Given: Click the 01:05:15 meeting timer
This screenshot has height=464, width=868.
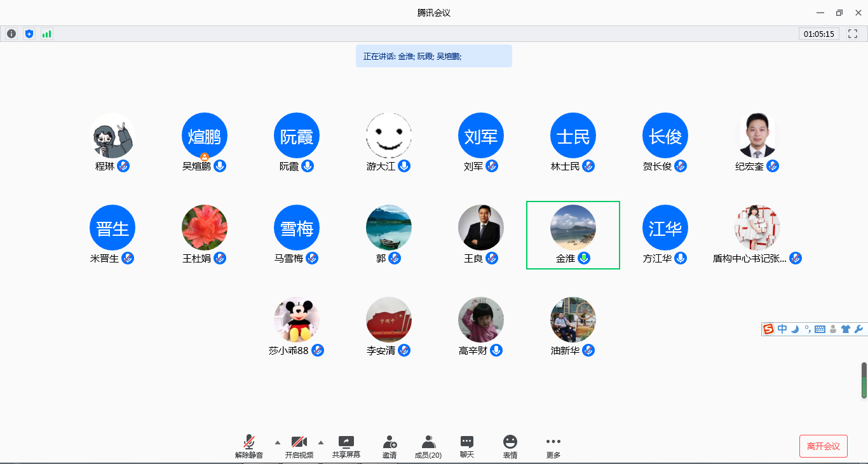Looking at the screenshot, I should point(819,34).
